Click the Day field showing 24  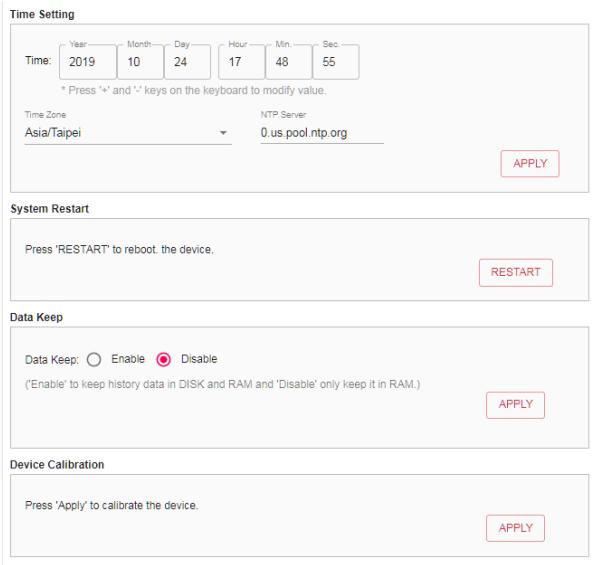tap(187, 62)
